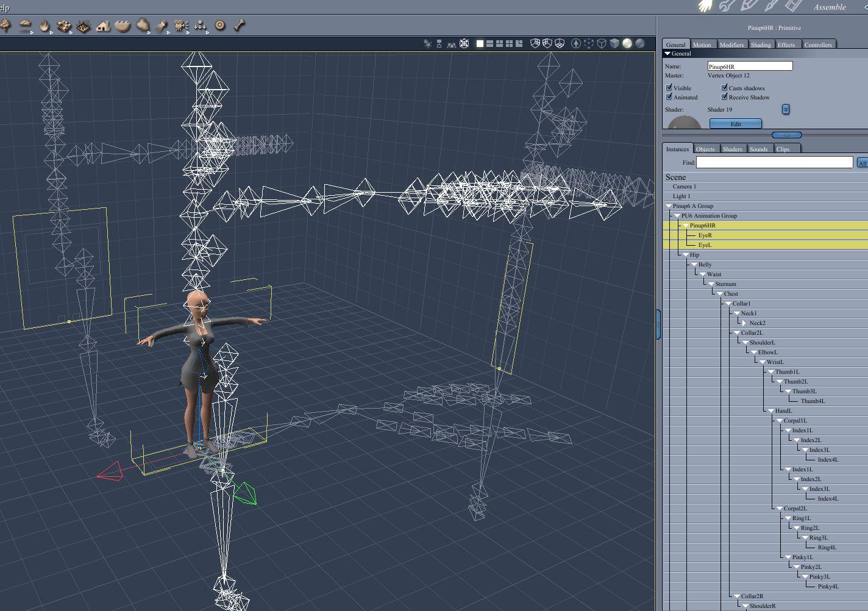Open the Controllers tab
This screenshot has height=611, width=868.
pos(818,45)
